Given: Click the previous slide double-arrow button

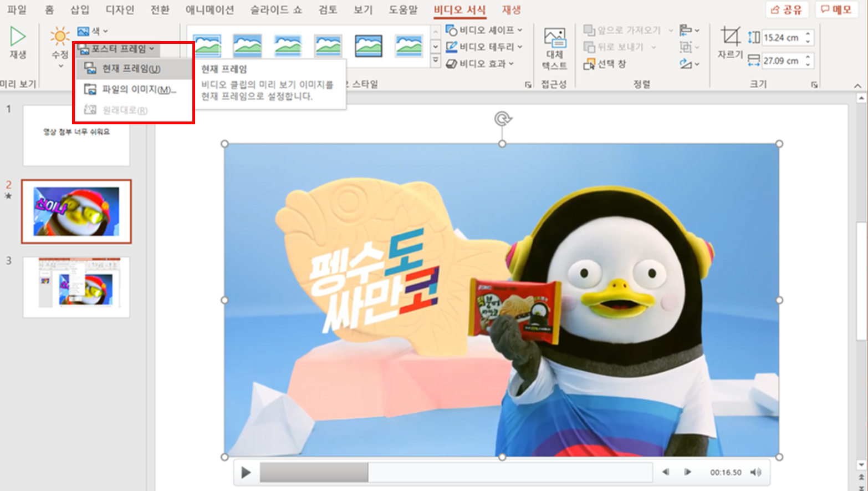Looking at the screenshot, I should coord(861,477).
